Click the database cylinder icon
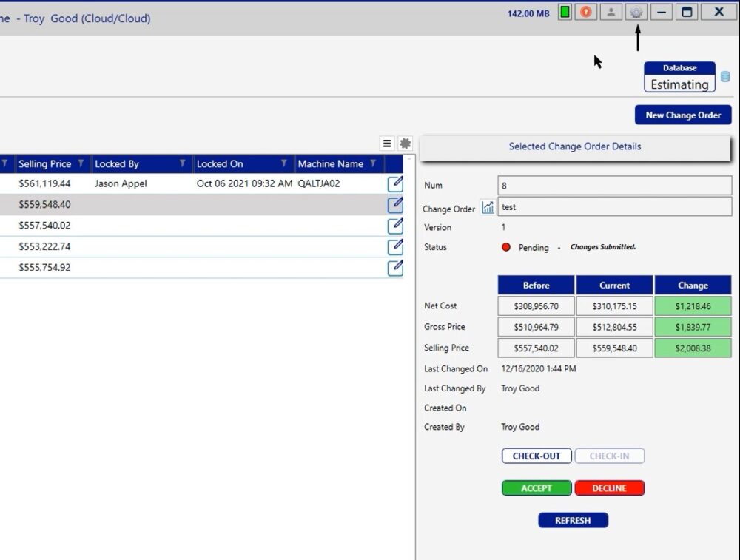The image size is (740, 560). [x=725, y=77]
